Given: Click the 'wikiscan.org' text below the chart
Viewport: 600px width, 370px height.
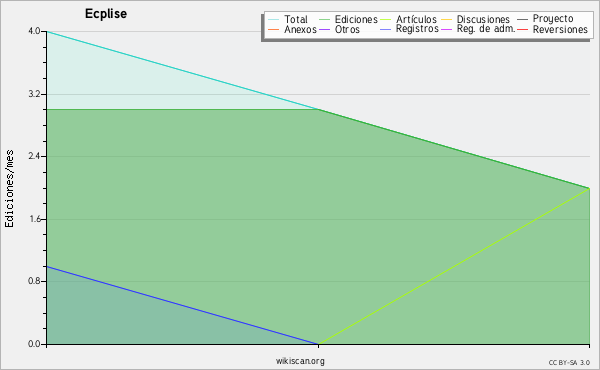Looking at the screenshot, I should [x=300, y=361].
